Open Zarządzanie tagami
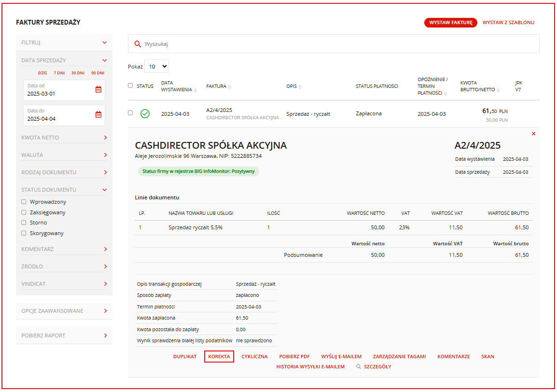557x392 pixels. click(399, 356)
